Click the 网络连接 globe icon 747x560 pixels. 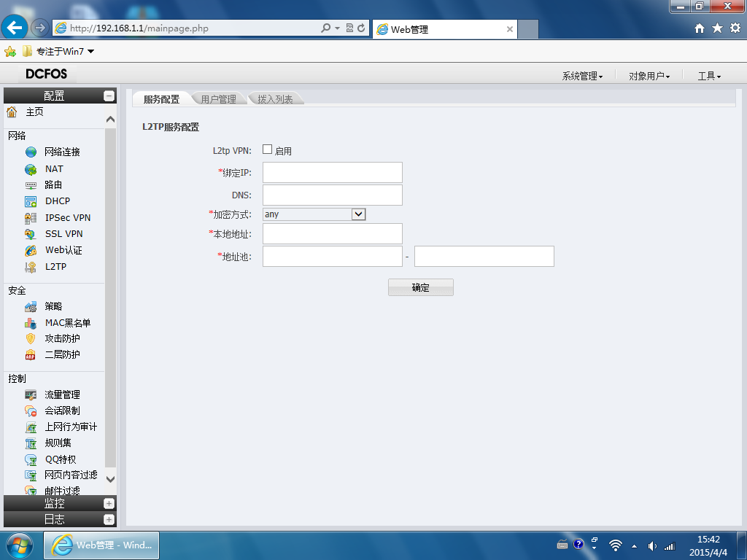tap(31, 152)
